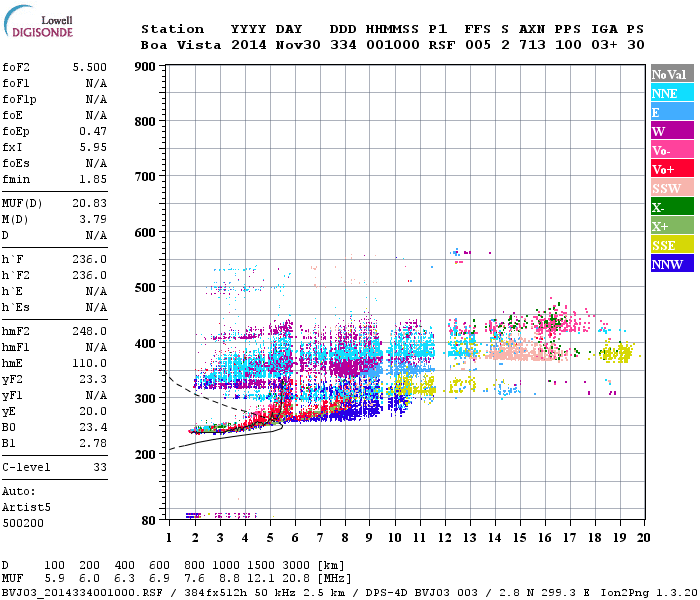The width and height of the screenshot is (700, 600).
Task: Select the Vo- pink legend swatch
Action: point(672,150)
